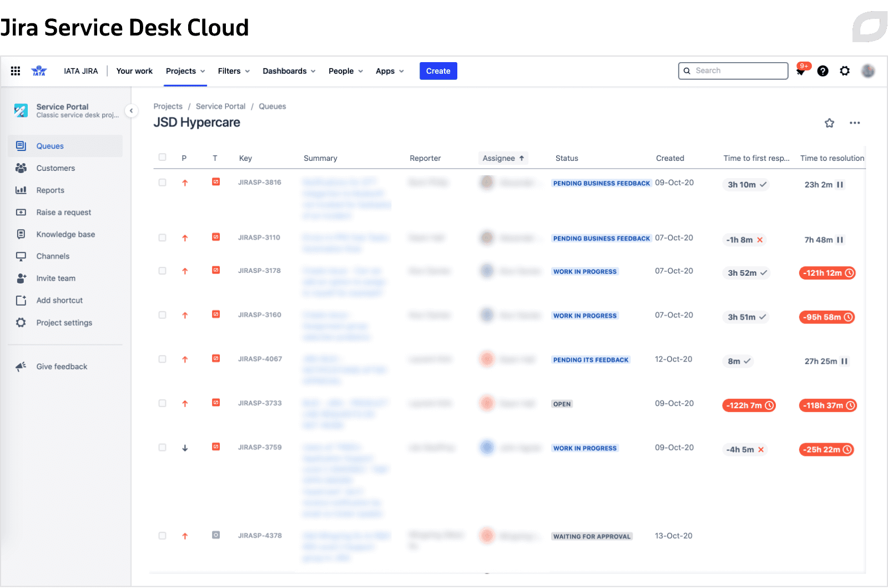The width and height of the screenshot is (888, 588).
Task: Check the box for JIRASP-3160
Action: coord(162,315)
